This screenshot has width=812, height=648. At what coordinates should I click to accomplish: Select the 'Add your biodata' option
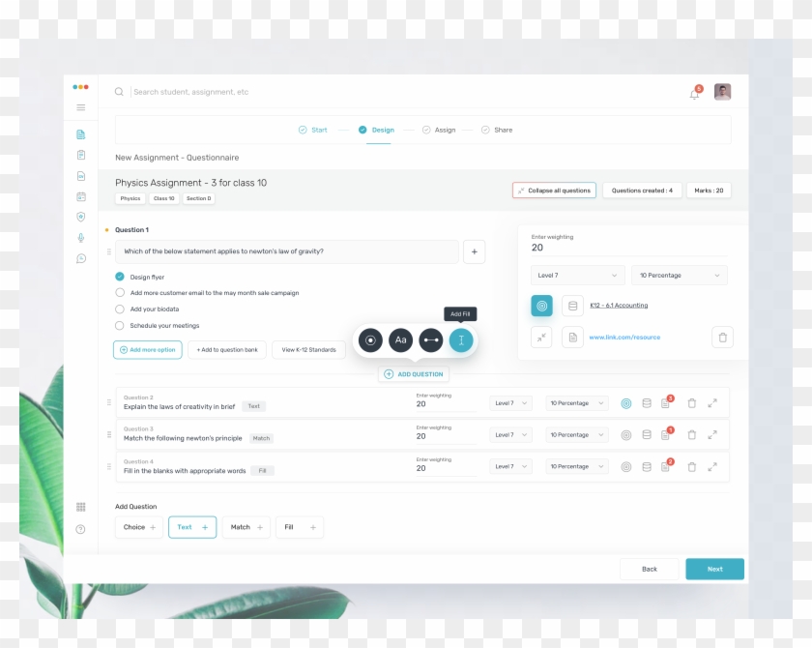(x=120, y=309)
